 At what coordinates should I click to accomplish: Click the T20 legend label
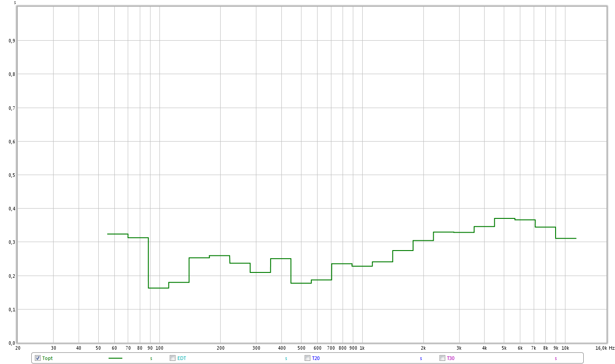tap(316, 358)
